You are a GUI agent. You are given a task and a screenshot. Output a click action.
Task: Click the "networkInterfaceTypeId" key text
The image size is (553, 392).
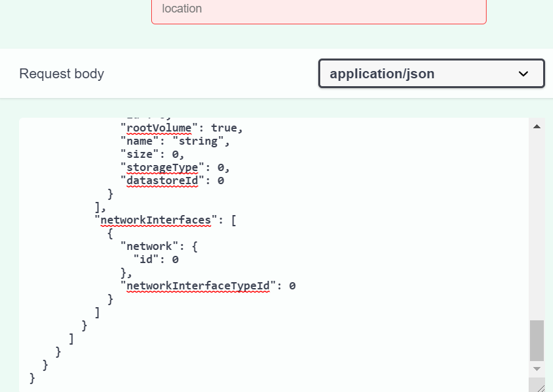point(198,285)
